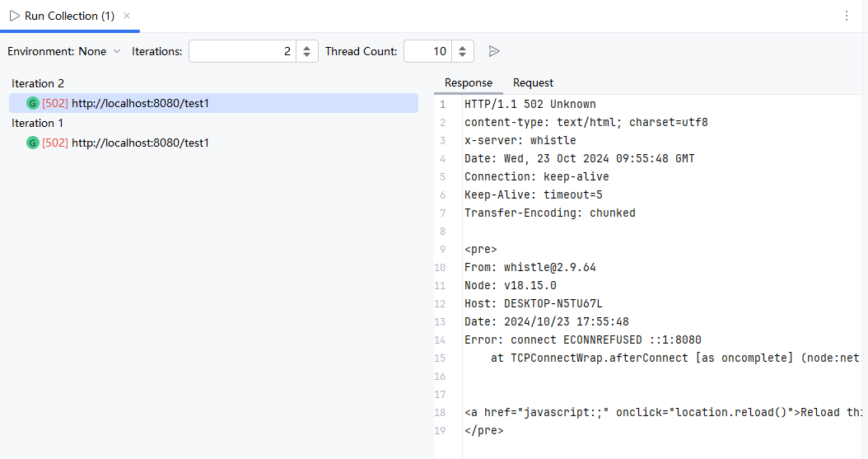Select the Iteration 2 localhost:8080/test1 request
This screenshot has height=459, width=868.
[140, 103]
